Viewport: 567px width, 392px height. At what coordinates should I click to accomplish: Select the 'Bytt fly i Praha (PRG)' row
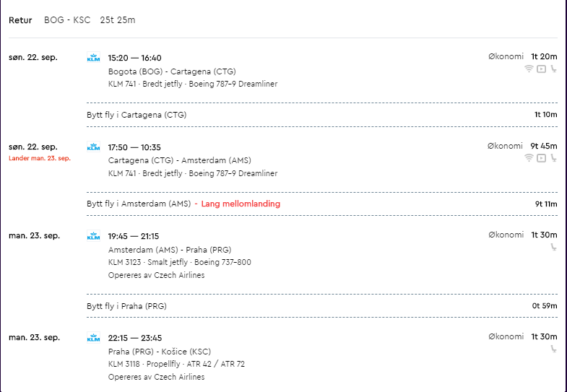point(322,306)
